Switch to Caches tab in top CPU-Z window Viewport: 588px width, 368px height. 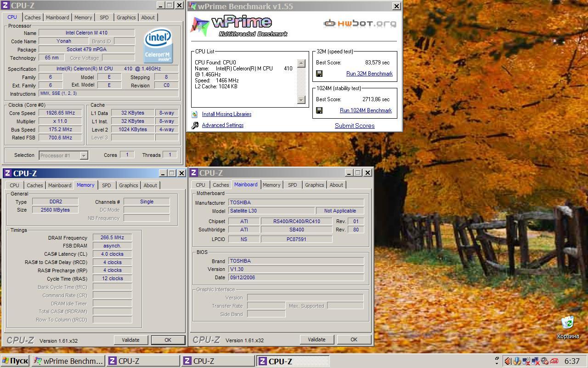point(33,17)
